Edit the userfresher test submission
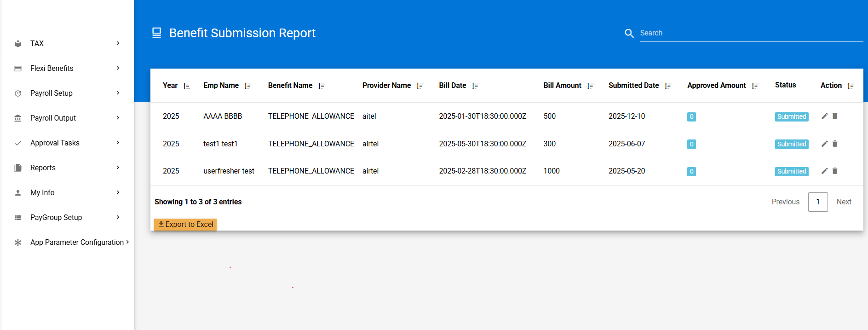868x330 pixels. pos(824,171)
